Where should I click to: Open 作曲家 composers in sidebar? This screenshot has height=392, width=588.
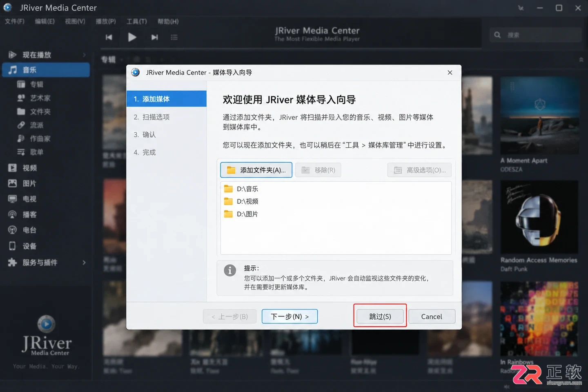tap(34, 138)
